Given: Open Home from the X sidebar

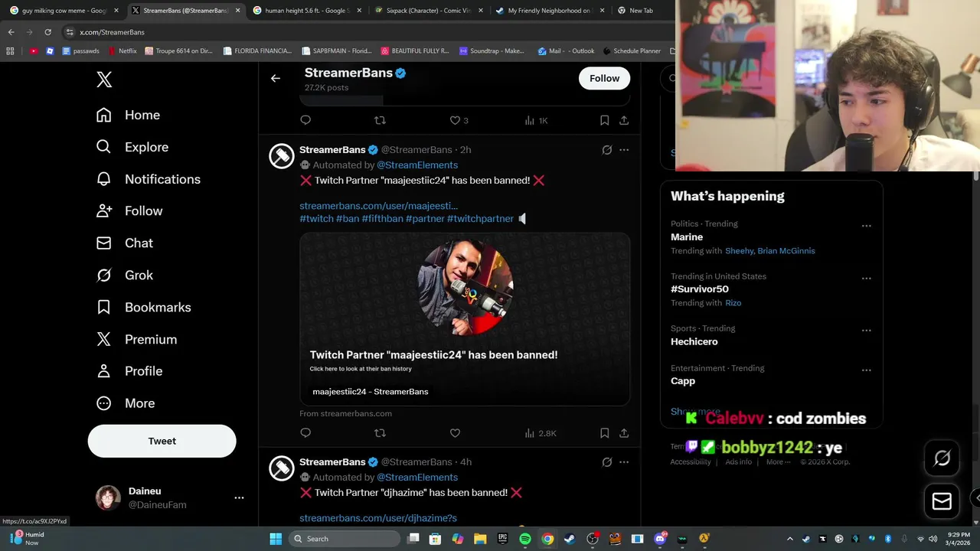Looking at the screenshot, I should [128, 115].
